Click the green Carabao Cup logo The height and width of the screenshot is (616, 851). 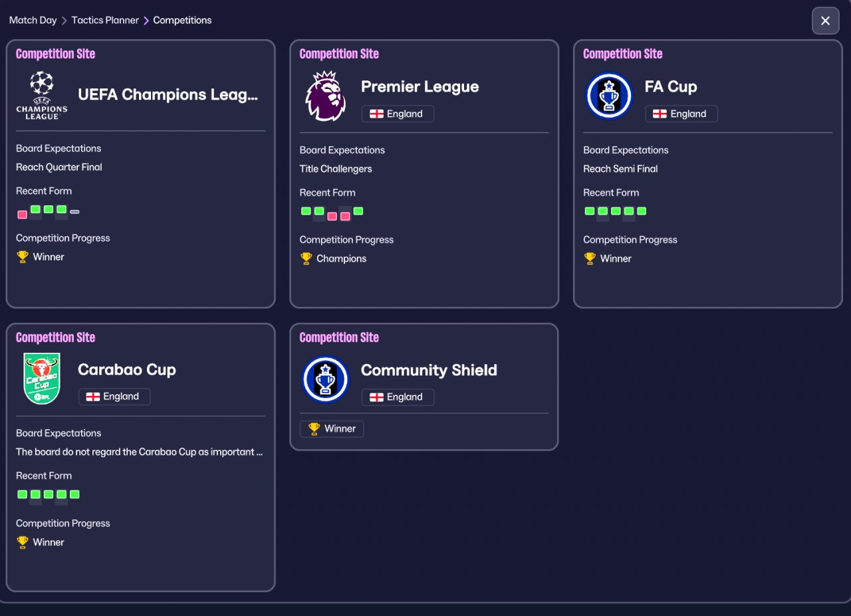tap(42, 379)
